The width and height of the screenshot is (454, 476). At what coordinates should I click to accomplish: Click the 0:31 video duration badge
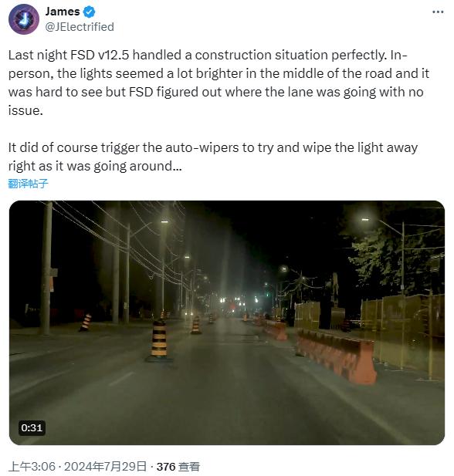[32, 427]
